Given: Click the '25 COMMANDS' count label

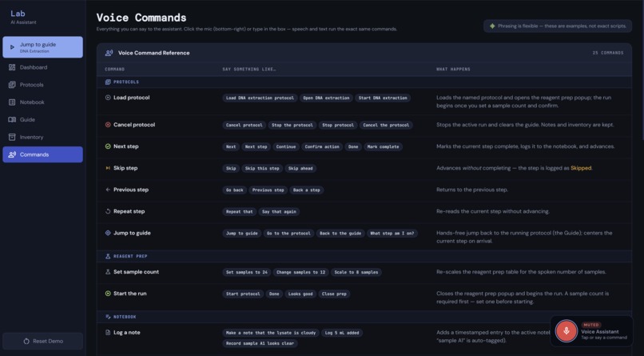Looking at the screenshot, I should pyautogui.click(x=608, y=53).
